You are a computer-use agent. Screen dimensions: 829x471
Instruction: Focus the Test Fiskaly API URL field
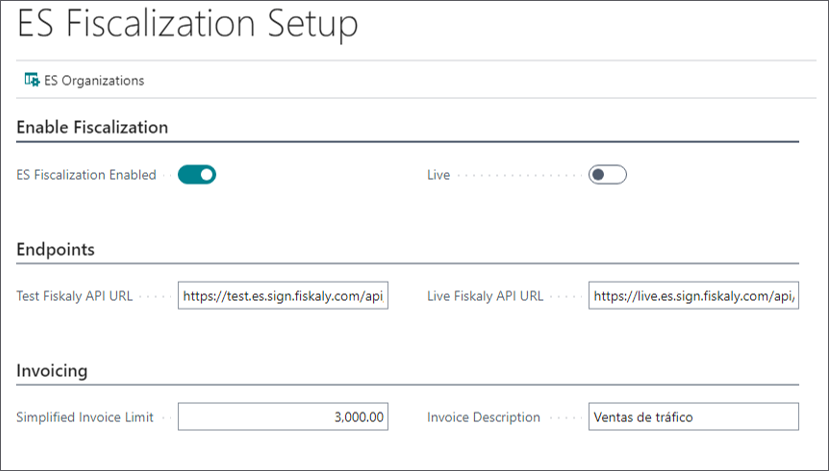(x=283, y=295)
